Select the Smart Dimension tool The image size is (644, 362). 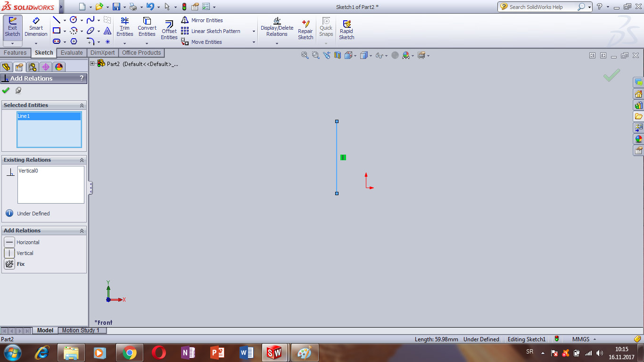point(36,28)
